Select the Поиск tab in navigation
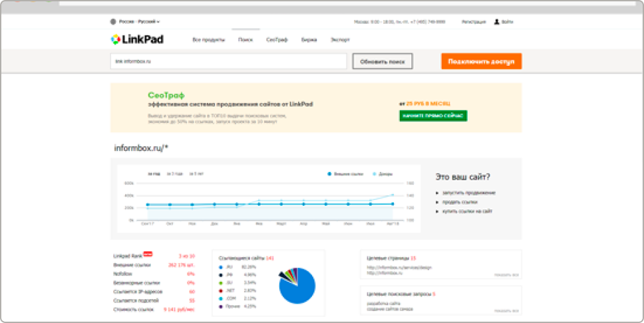This screenshot has width=644, height=323. pos(245,40)
